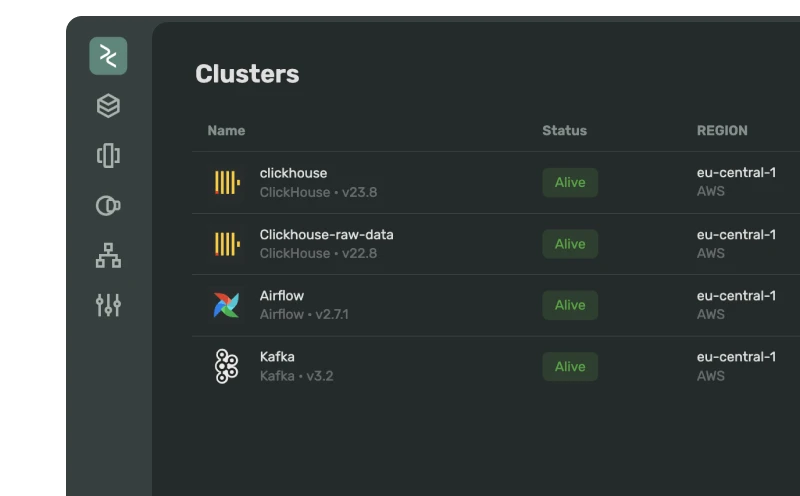Click the Status column header

coord(564,131)
